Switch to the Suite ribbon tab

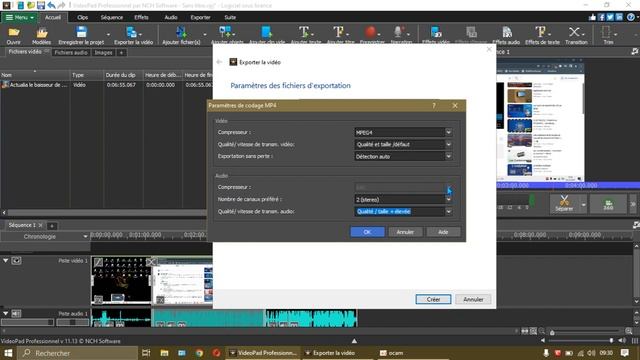[x=230, y=17]
